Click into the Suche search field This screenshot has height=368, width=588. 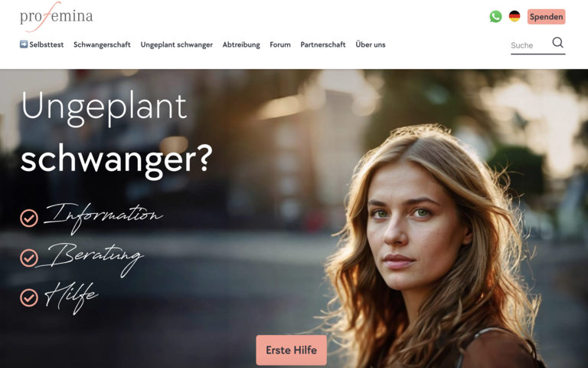coord(530,45)
